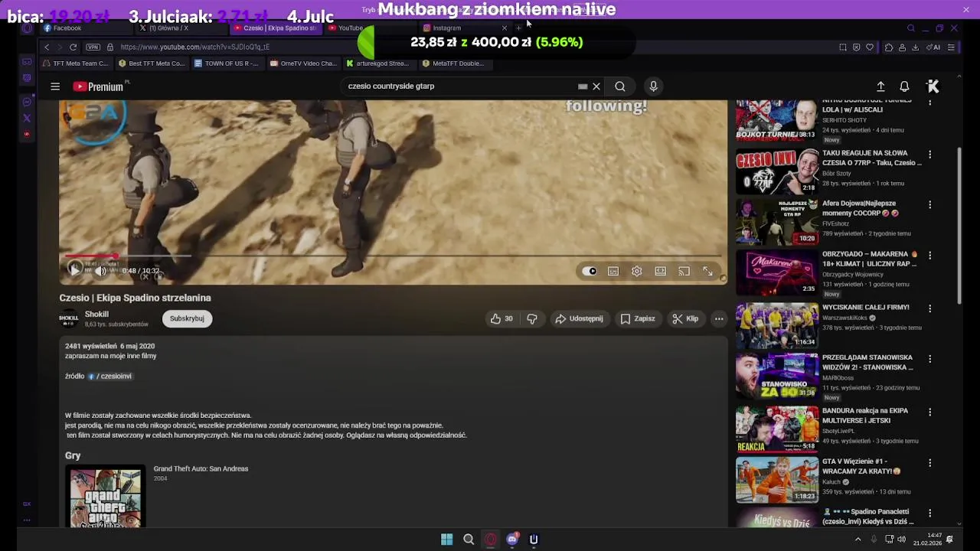The width and height of the screenshot is (980, 551).
Task: Start voice search with the microphone
Action: 653,86
